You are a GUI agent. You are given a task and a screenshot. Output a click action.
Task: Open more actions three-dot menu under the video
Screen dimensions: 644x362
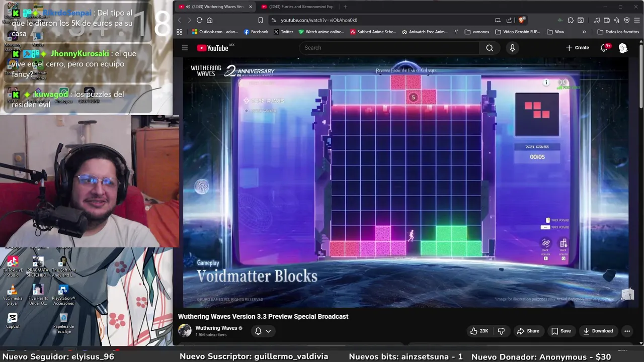coord(627,331)
